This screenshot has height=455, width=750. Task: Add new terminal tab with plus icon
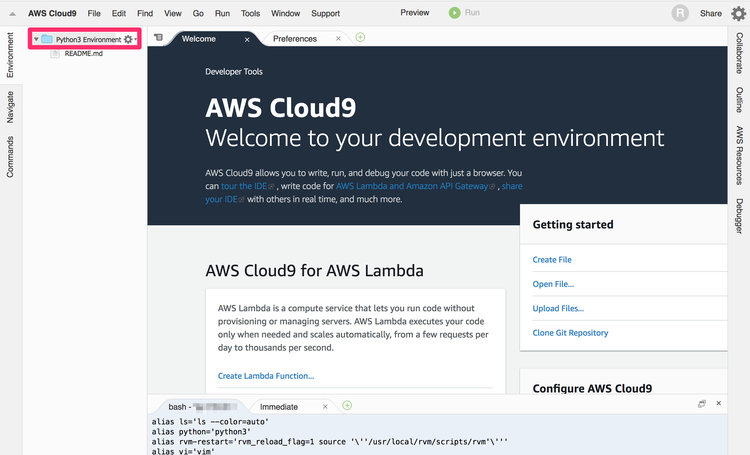coord(347,406)
